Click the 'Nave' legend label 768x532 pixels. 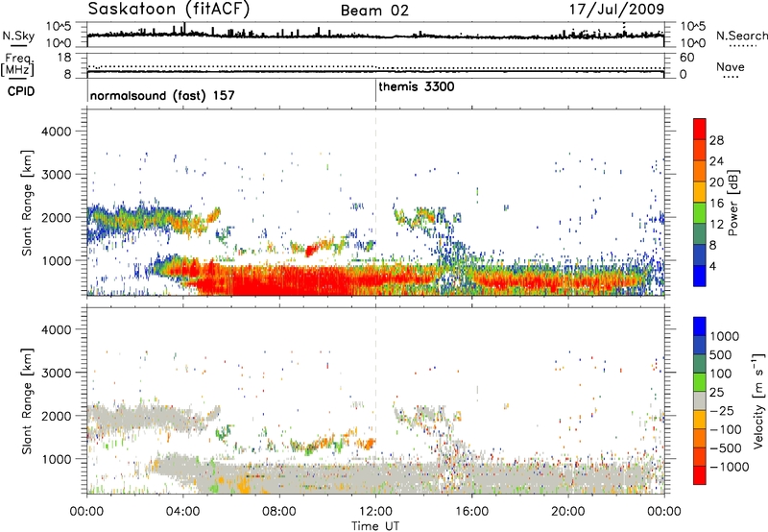click(731, 67)
